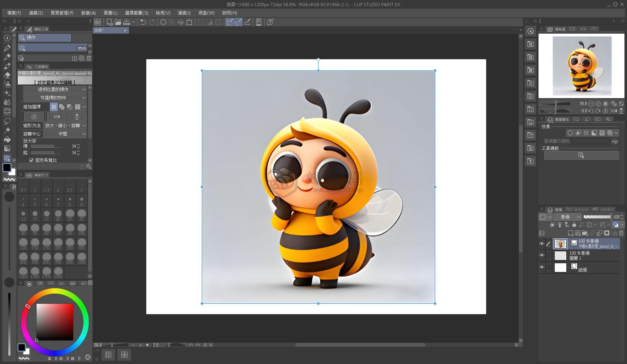The width and height of the screenshot is (627, 364).
Task: Click the Undo arrow in top toolbar
Action: coord(143,22)
